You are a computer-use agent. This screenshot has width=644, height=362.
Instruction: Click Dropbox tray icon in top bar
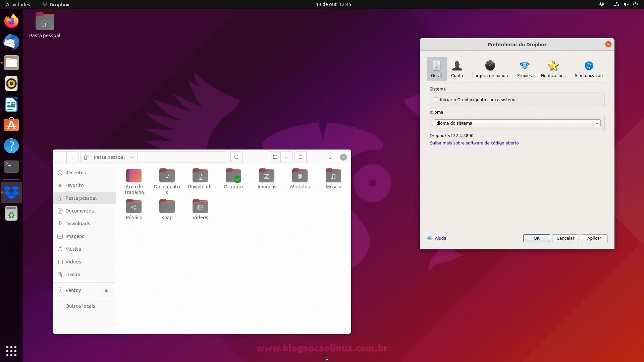pyautogui.click(x=602, y=4)
